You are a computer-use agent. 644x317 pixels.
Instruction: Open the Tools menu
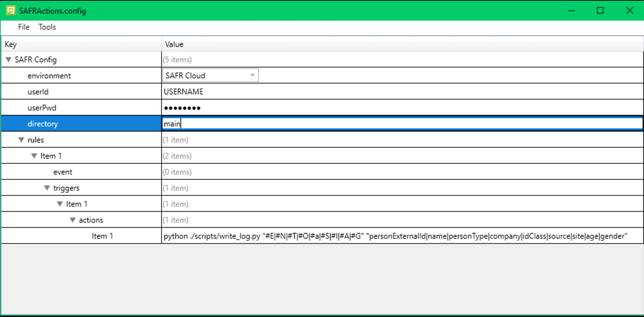(x=47, y=27)
